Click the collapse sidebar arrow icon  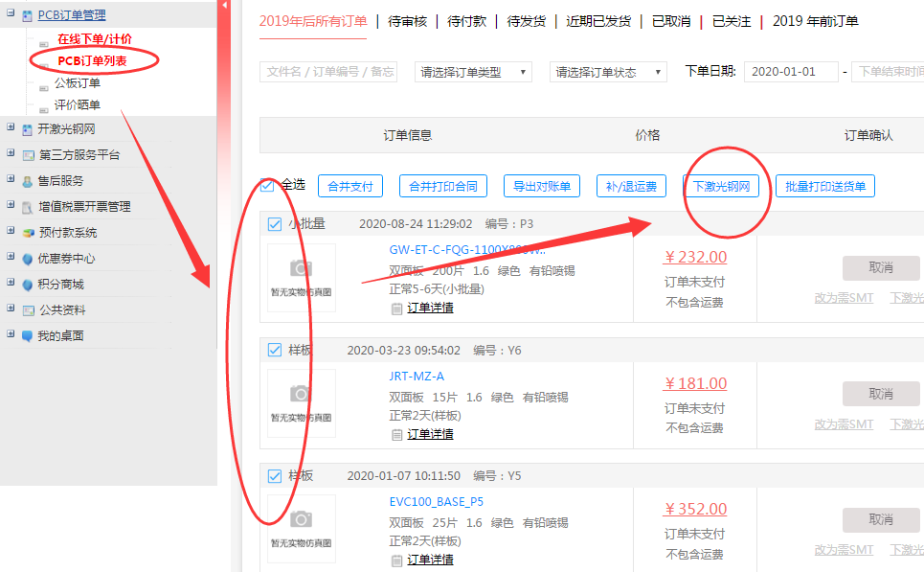pos(225,6)
